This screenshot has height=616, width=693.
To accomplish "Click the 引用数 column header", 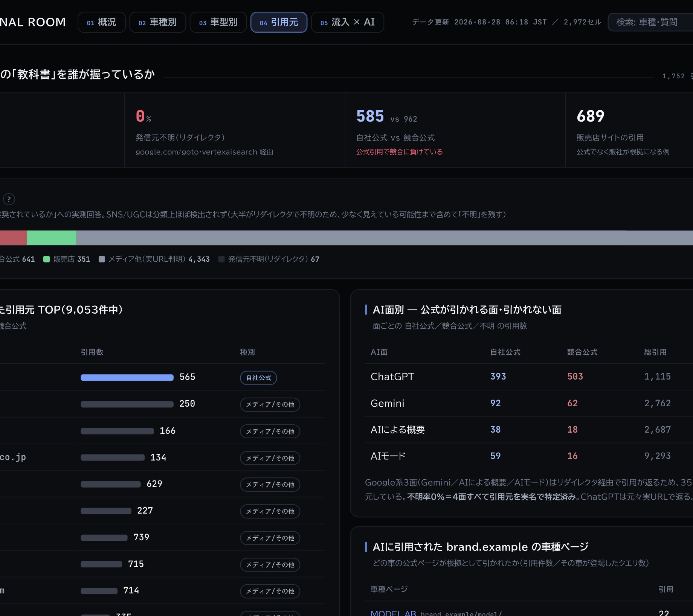I will click(x=92, y=352).
